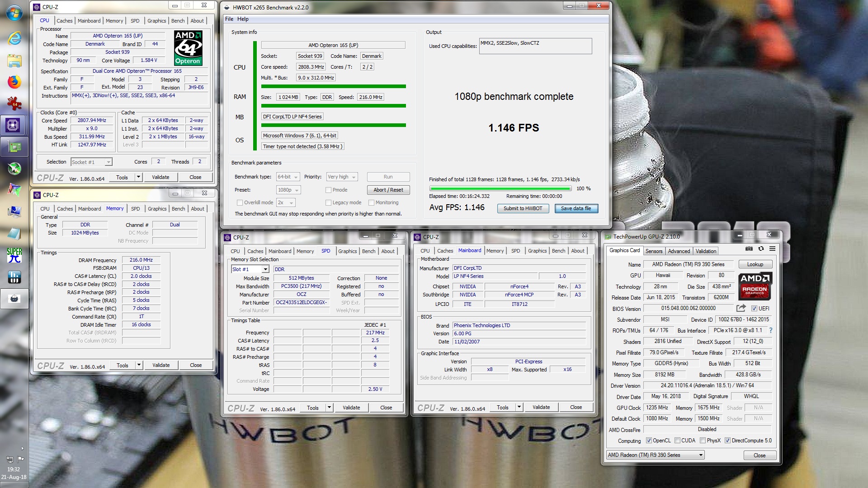Click the Close button in GPU-Z
Viewport: 868px width, 488px height.
(759, 455)
